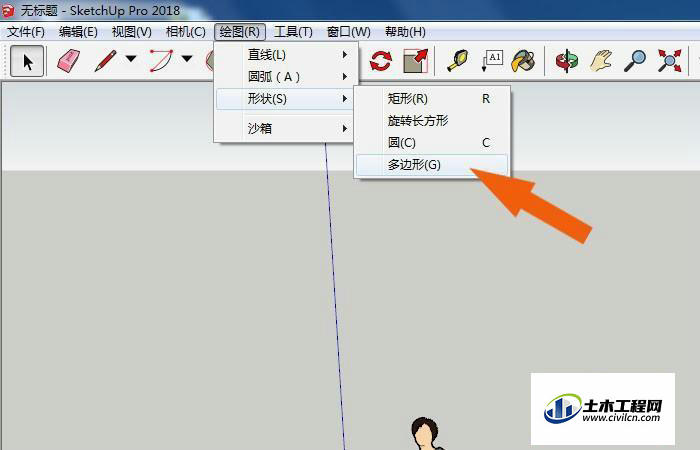The width and height of the screenshot is (700, 450).
Task: Choose 旋转长方形 from the submenu
Action: (432, 121)
